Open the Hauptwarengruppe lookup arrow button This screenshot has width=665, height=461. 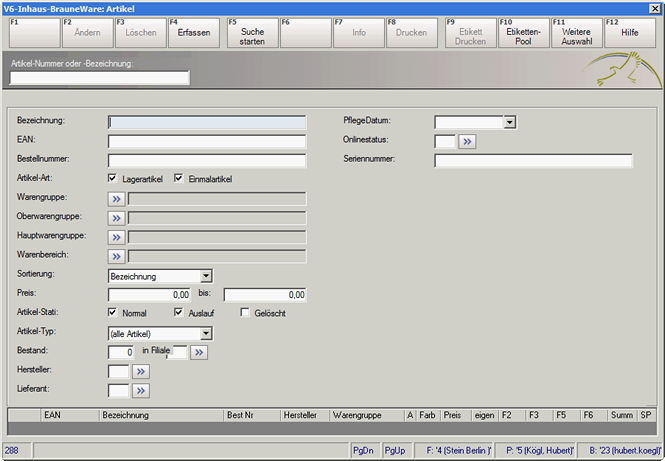117,237
